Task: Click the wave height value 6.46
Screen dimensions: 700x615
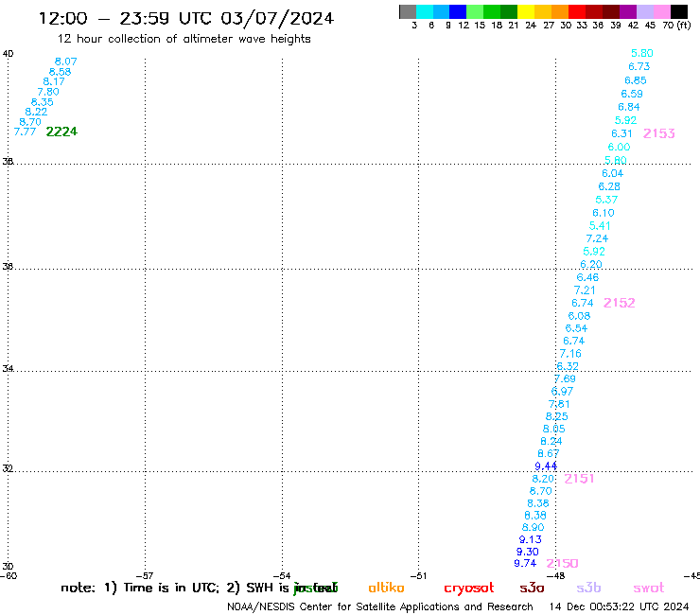Action: pos(587,278)
